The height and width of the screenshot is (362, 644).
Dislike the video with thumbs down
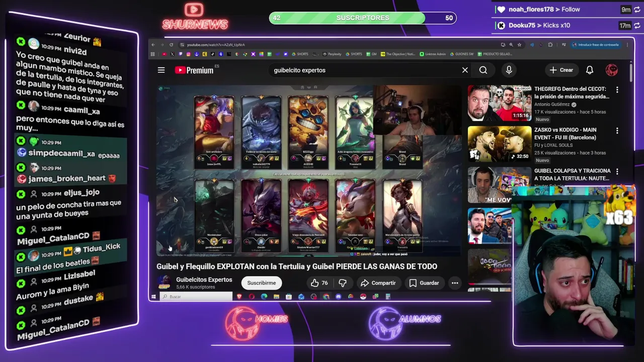343,283
